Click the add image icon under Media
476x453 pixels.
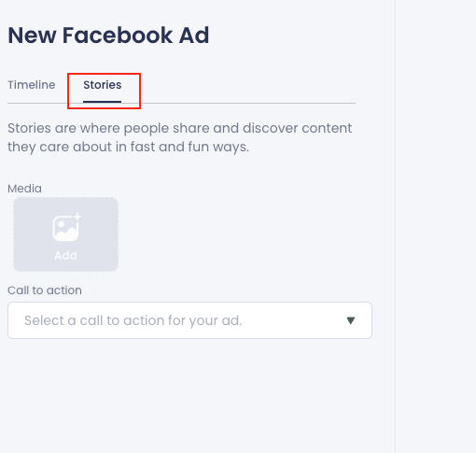(66, 227)
